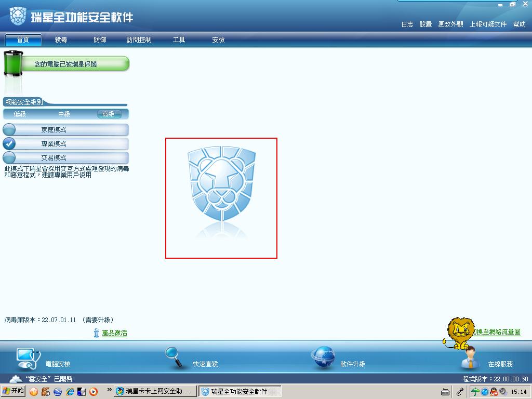Click 您的電腦已被瑞星保護 status banner

pos(75,64)
